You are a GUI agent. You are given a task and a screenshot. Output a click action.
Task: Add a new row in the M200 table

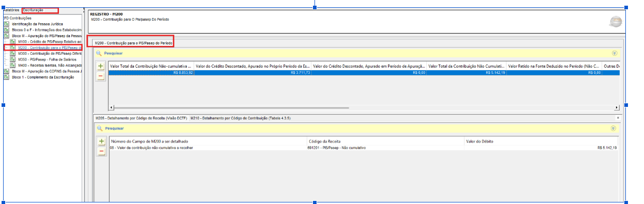pos(100,66)
